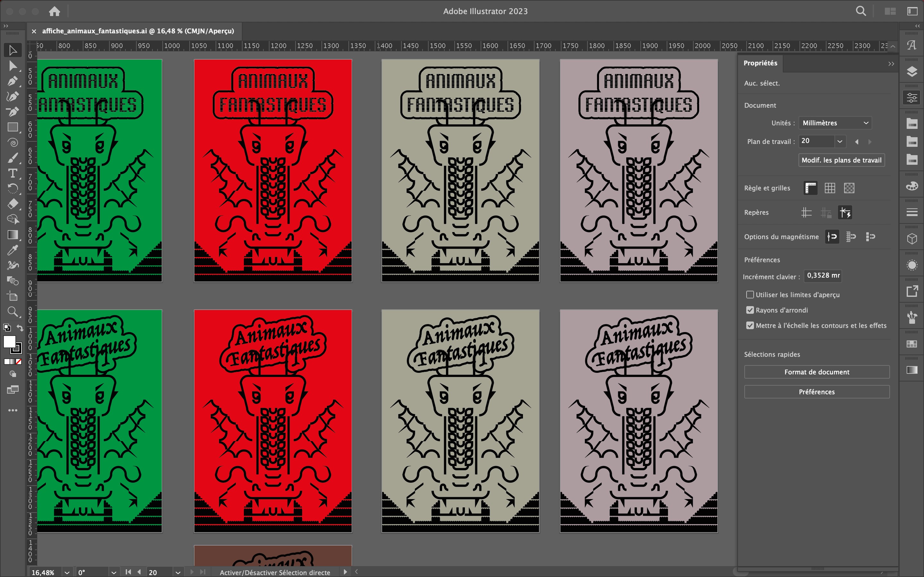Click the home icon

(x=54, y=11)
